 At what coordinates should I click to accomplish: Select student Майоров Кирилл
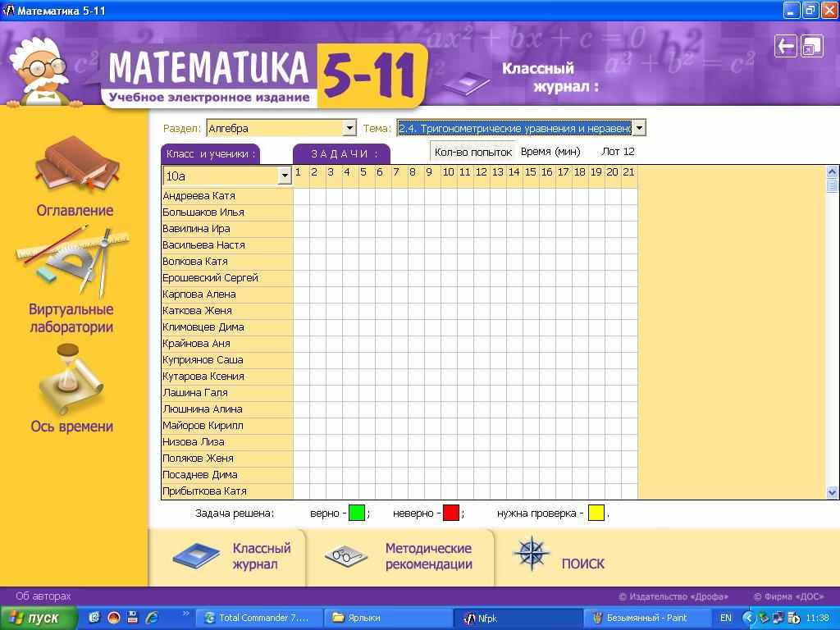coord(227,426)
